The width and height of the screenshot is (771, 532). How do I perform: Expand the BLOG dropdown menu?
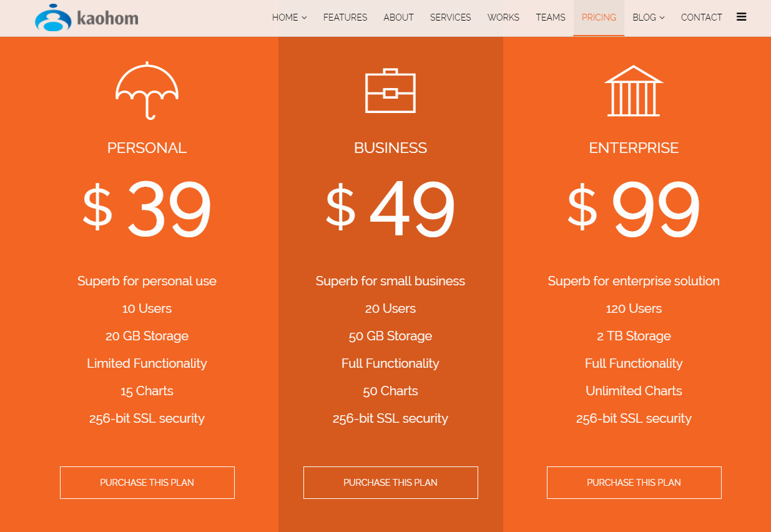pyautogui.click(x=649, y=17)
